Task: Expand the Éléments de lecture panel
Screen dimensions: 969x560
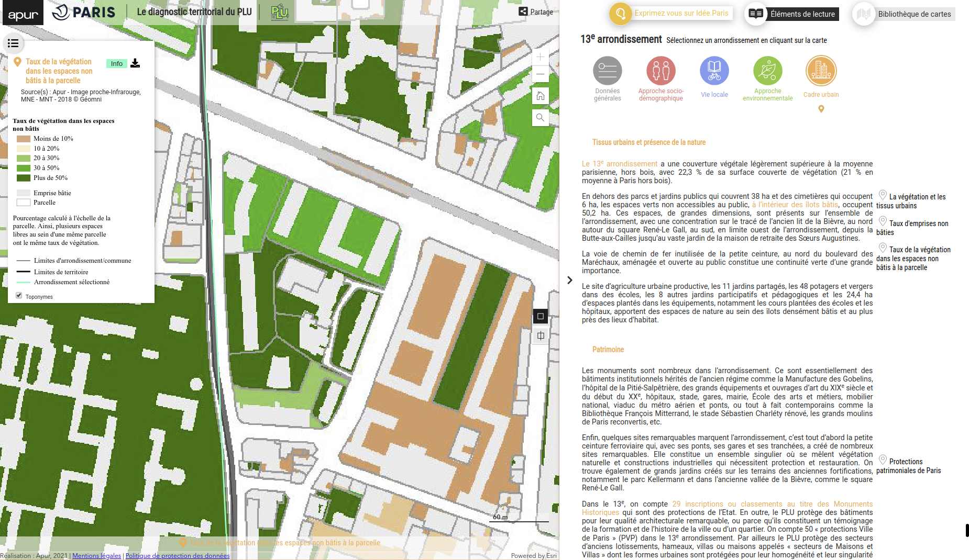Action: (792, 14)
